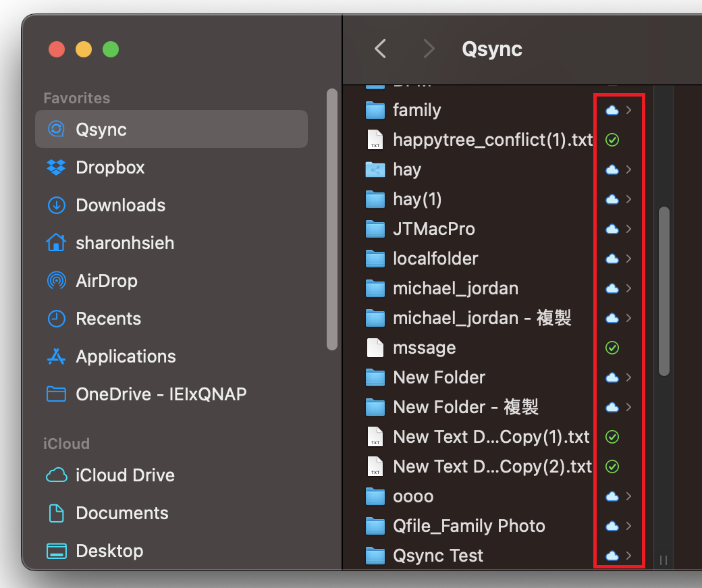The height and width of the screenshot is (588, 702).
Task: Expand the JTMacPro folder chevron
Action: 629,229
